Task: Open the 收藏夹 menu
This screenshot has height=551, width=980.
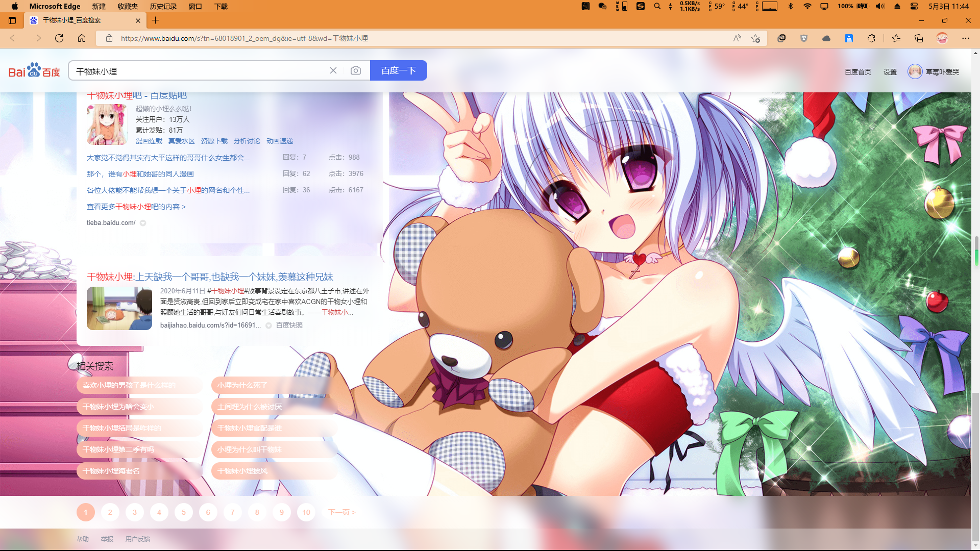Action: (128, 6)
